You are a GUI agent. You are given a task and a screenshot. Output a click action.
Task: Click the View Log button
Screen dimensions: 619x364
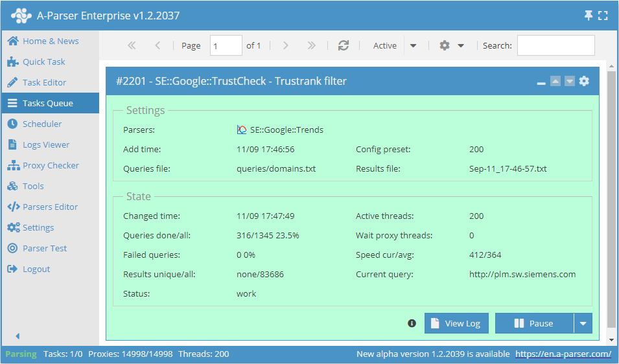click(x=456, y=323)
